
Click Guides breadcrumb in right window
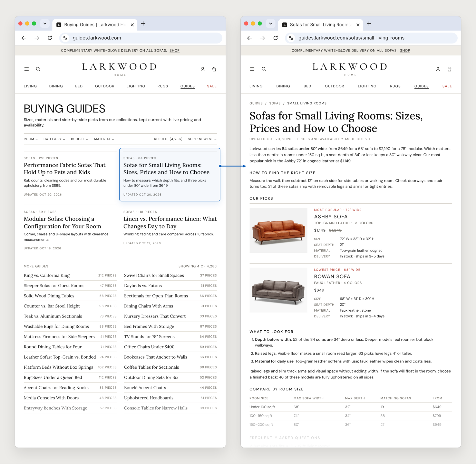coord(256,103)
